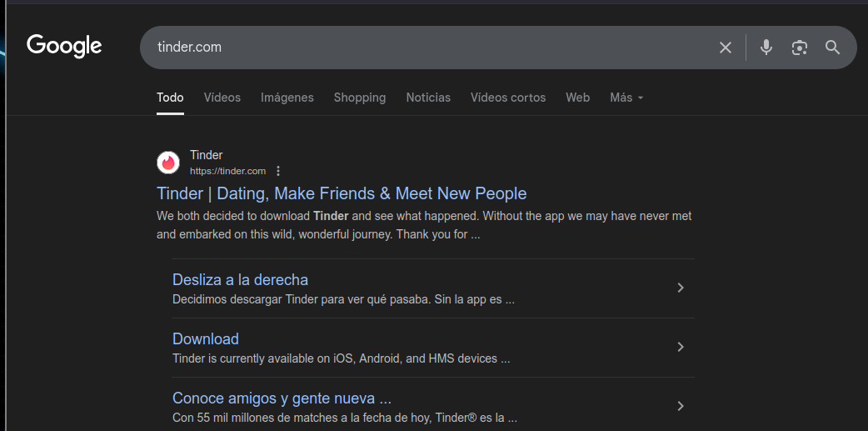Submit search with magnifying glass icon
The height and width of the screenshot is (431, 868).
coord(832,48)
